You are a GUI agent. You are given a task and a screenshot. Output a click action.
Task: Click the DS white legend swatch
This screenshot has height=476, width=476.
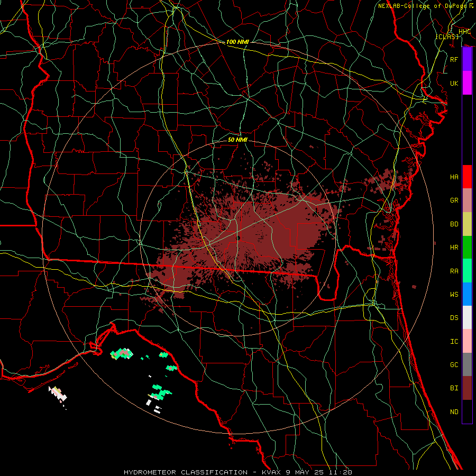(467, 317)
